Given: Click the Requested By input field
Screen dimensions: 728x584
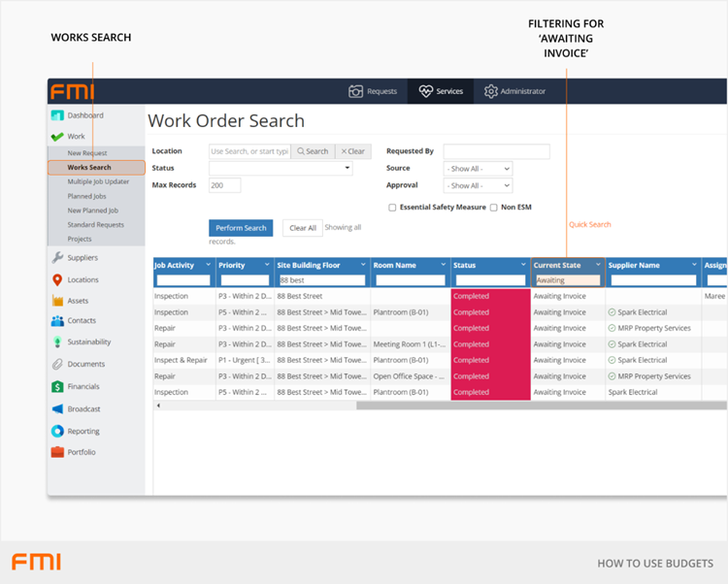Looking at the screenshot, I should click(x=496, y=151).
